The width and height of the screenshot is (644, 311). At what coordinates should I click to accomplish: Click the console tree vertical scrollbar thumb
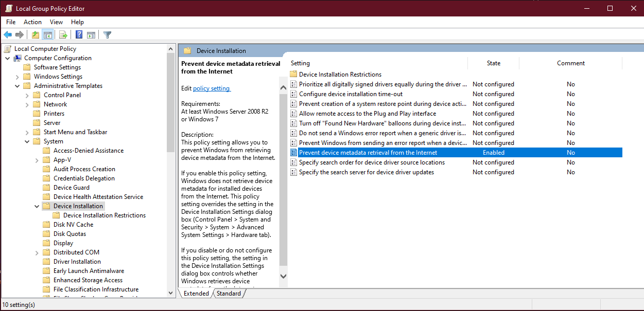[x=171, y=103]
